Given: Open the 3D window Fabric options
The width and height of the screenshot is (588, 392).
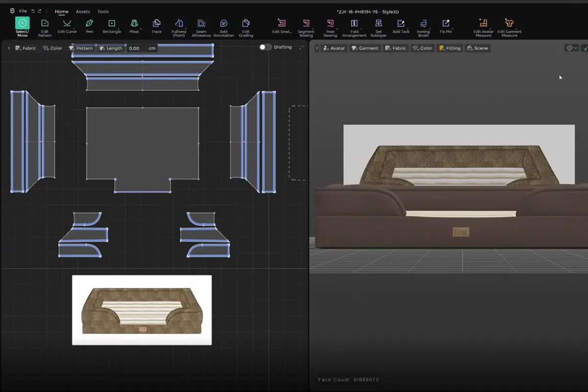Looking at the screenshot, I should click(x=395, y=48).
